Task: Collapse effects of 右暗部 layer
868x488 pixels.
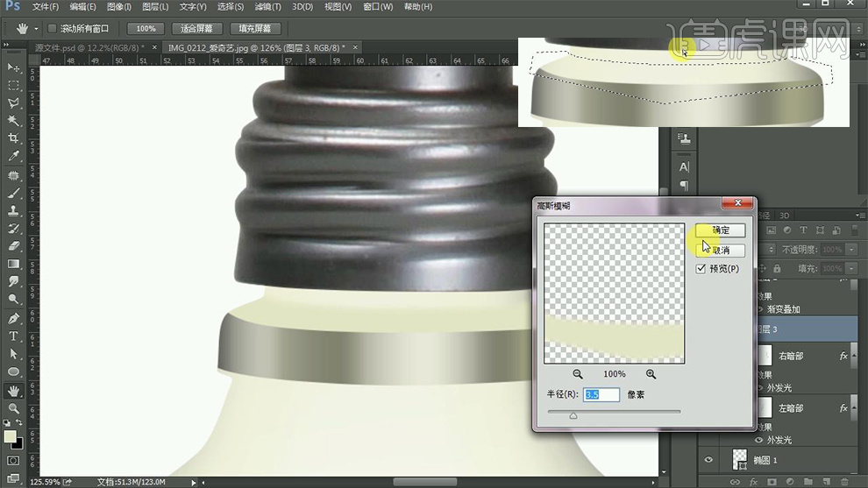Action: [853, 356]
